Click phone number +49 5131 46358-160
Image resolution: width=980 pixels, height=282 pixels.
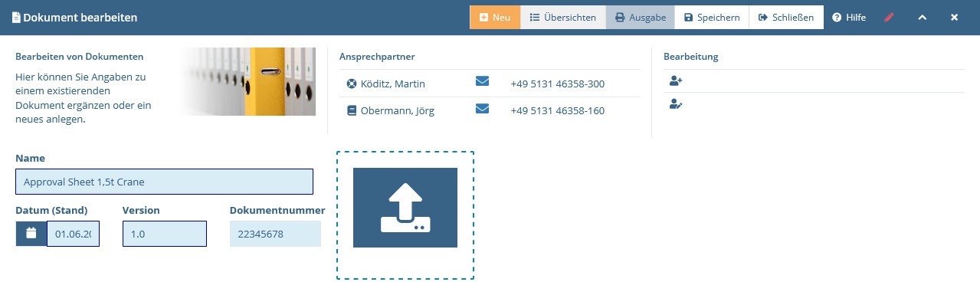coord(557,110)
